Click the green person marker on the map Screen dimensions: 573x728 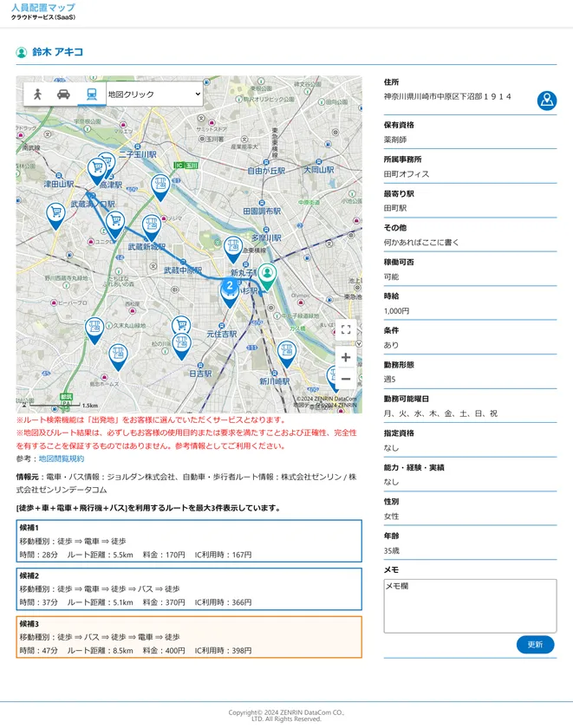[x=267, y=275]
